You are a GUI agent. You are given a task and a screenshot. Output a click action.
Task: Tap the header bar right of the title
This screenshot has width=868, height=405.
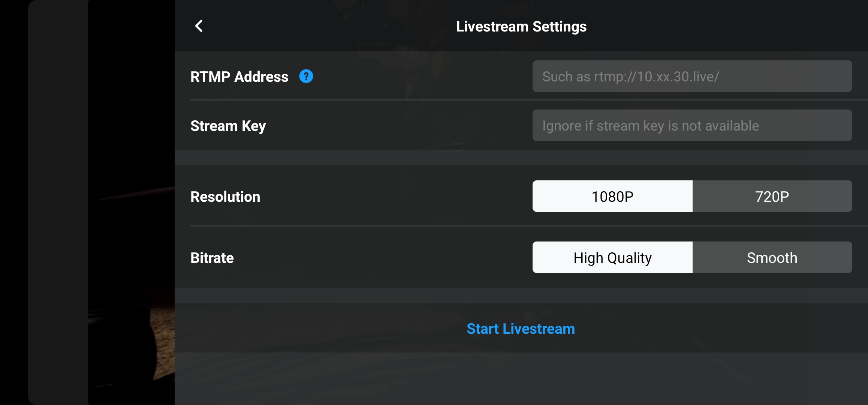tap(727, 26)
